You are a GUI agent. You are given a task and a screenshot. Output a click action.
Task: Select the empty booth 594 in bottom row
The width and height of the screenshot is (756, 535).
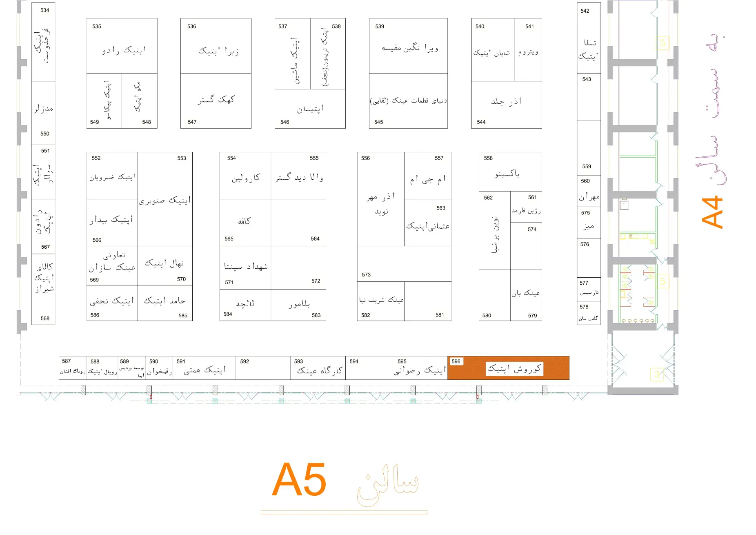point(369,368)
